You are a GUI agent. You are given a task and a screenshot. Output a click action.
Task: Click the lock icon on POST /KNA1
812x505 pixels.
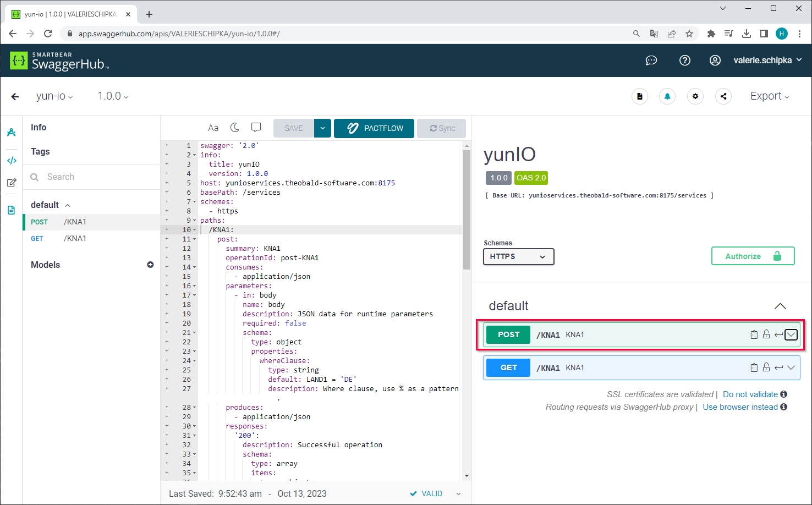click(x=766, y=334)
